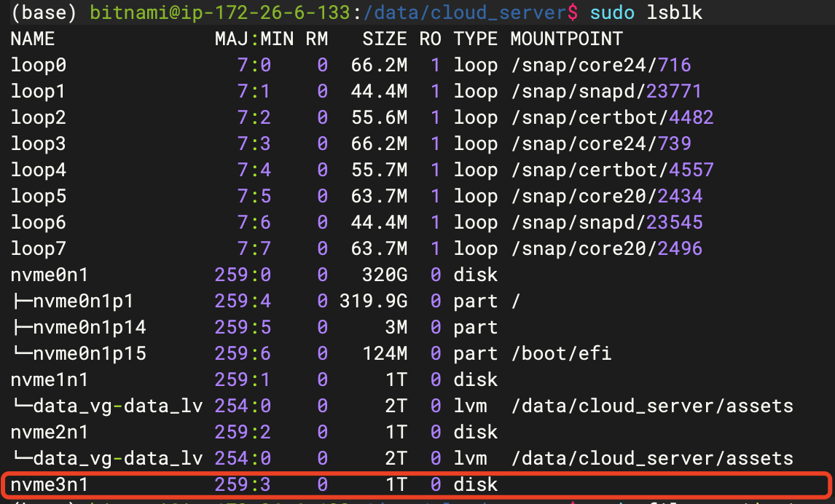Select the loop7 device name
835x504 pixels.
[x=39, y=248]
